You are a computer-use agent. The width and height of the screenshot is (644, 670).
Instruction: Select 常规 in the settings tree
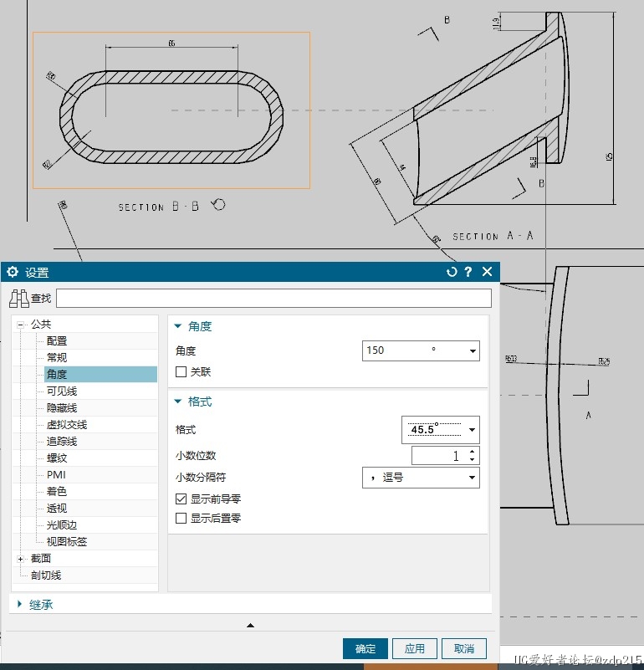pos(57,358)
